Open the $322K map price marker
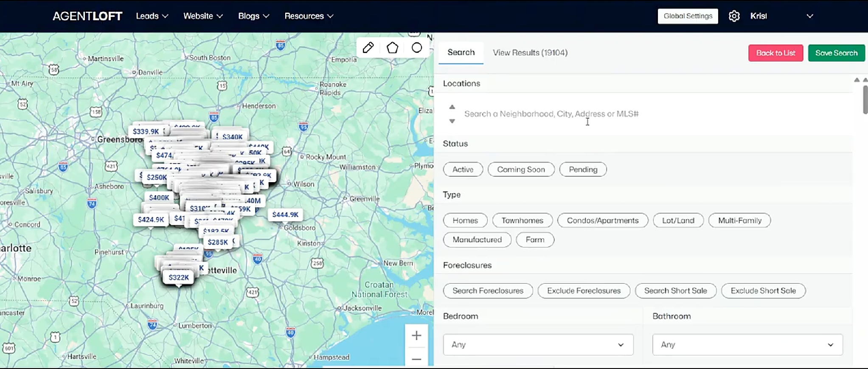The image size is (868, 369). click(179, 277)
